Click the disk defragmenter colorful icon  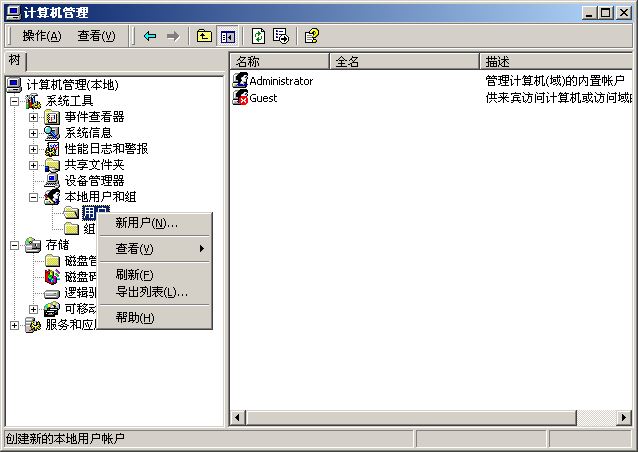[52, 277]
